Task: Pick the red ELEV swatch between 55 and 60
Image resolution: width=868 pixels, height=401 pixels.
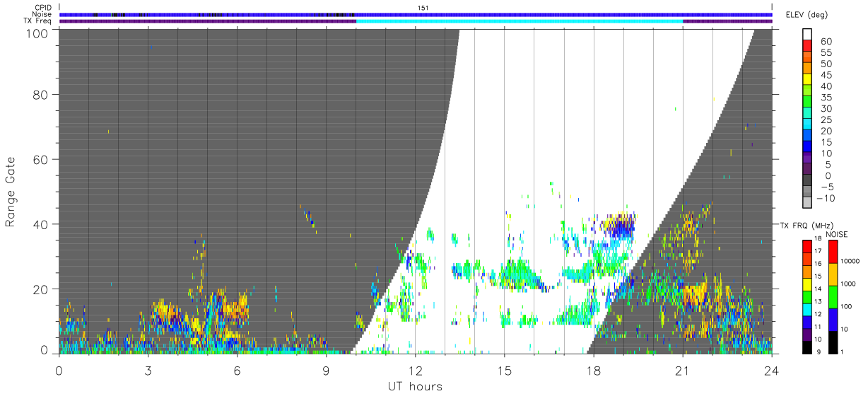Action: [808, 47]
